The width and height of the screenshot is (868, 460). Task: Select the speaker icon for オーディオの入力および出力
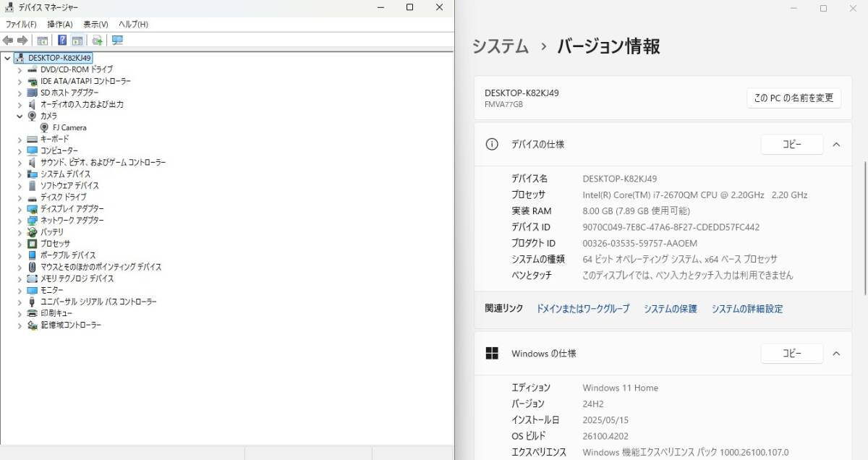tap(32, 104)
